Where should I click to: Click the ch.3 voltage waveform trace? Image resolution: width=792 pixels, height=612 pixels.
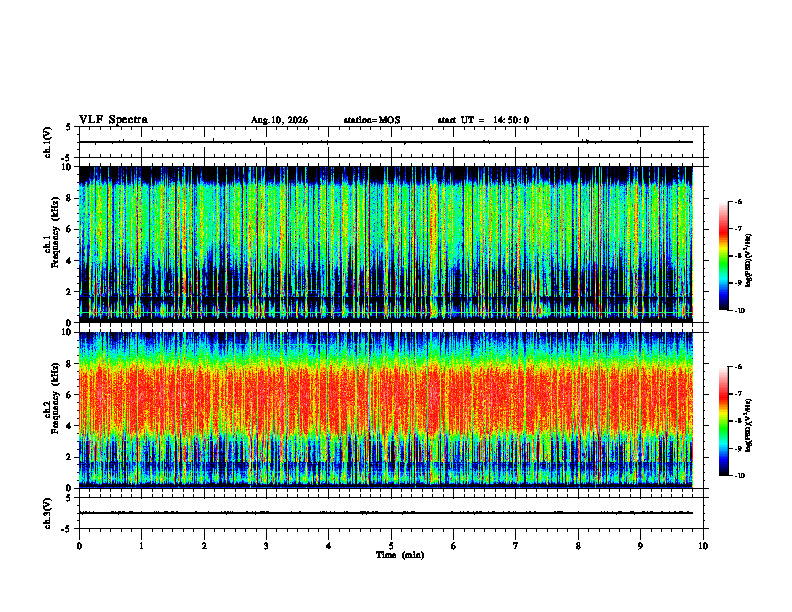(x=386, y=513)
